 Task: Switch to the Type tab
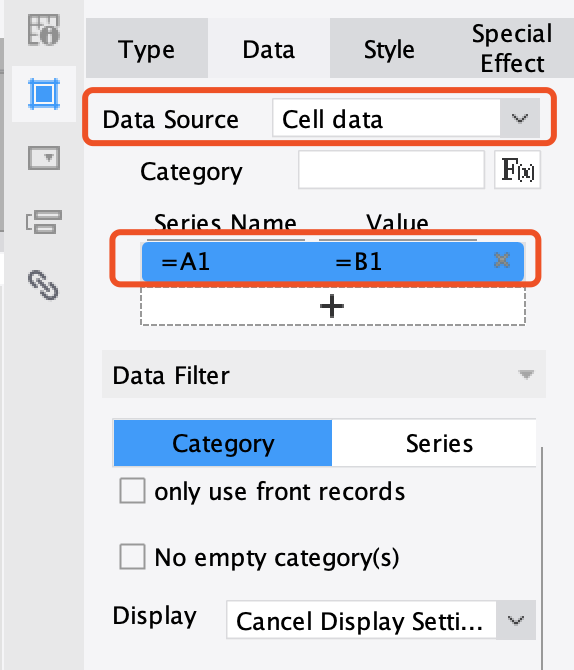tap(147, 49)
